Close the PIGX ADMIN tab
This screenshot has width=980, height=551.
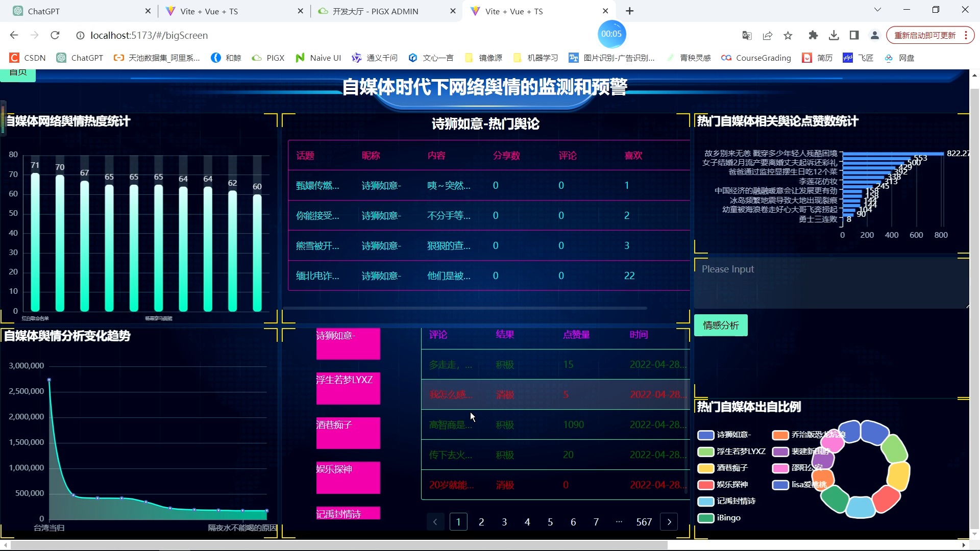click(x=453, y=11)
